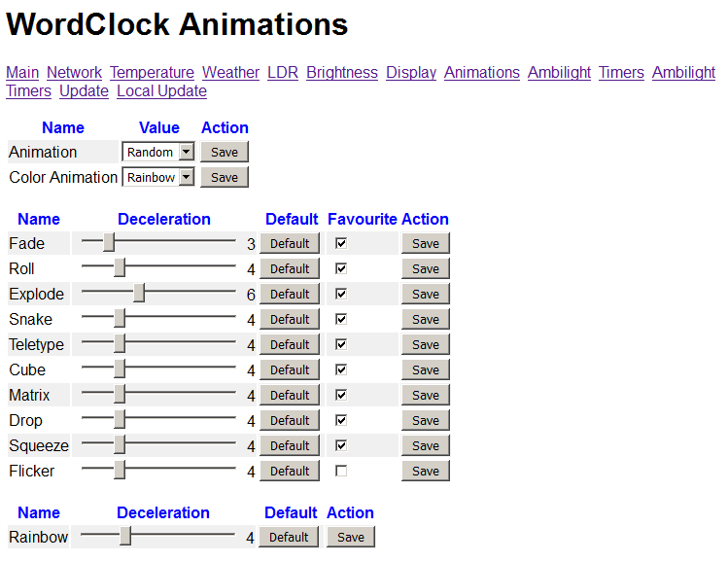
Task: Click the Explode deceleration slider handle
Action: 139,293
